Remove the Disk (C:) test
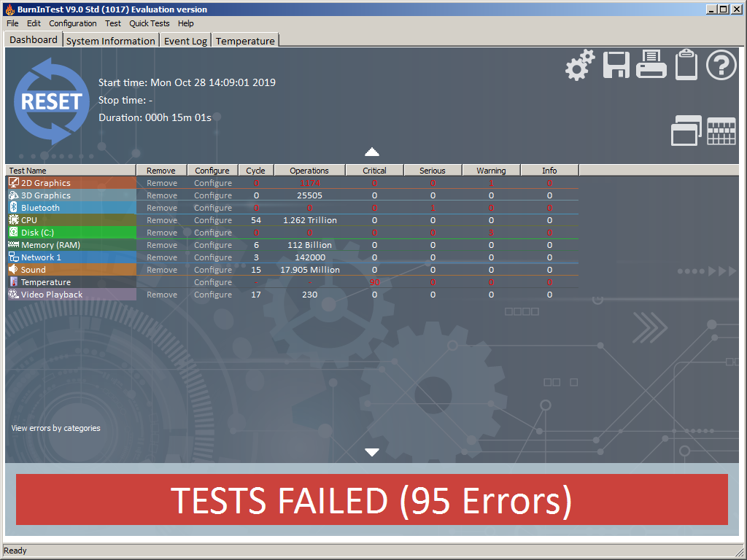This screenshot has height=560, width=747. tap(162, 233)
